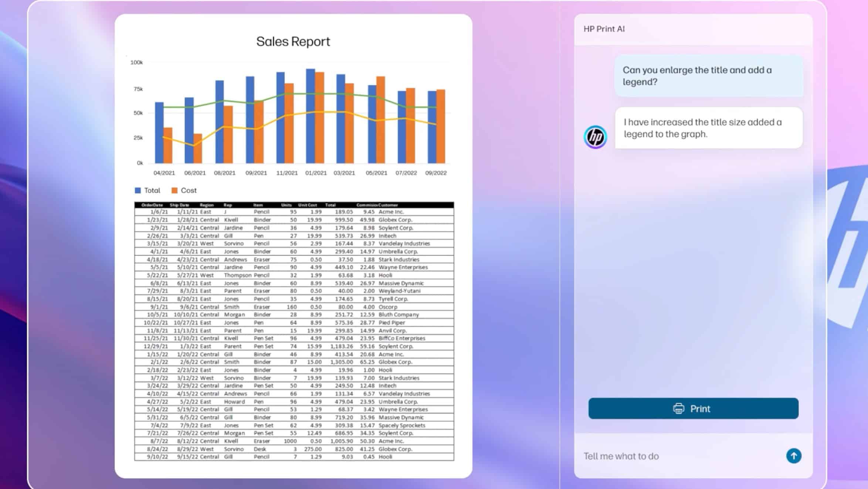The height and width of the screenshot is (489, 868).
Task: Click the printer icon on Print button
Action: (678, 408)
